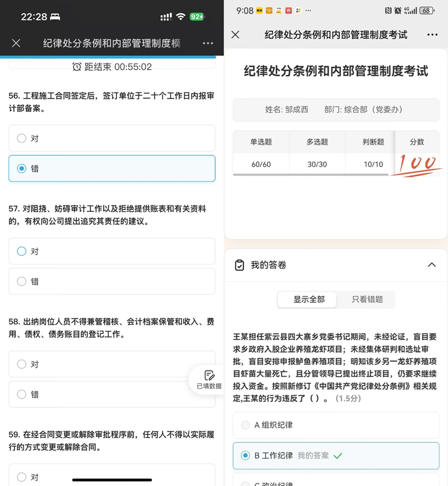Tap the 我的答卷 section title
This screenshot has height=486, width=448.
point(268,265)
